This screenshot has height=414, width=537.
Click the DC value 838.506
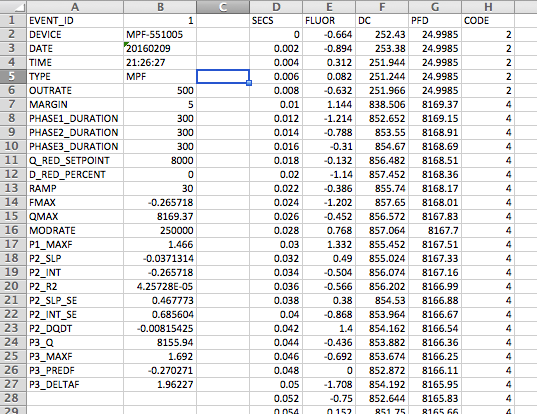pyautogui.click(x=382, y=104)
